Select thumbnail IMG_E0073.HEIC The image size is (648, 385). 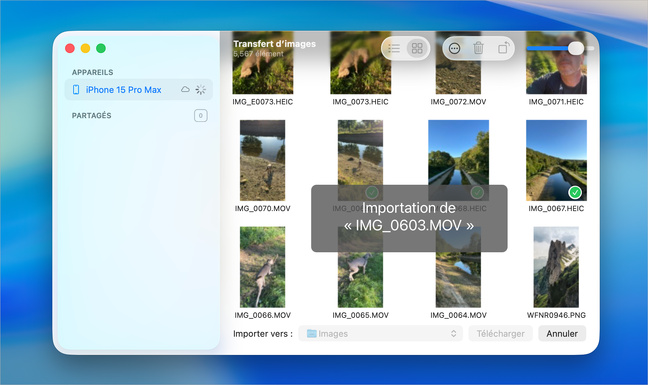263,63
